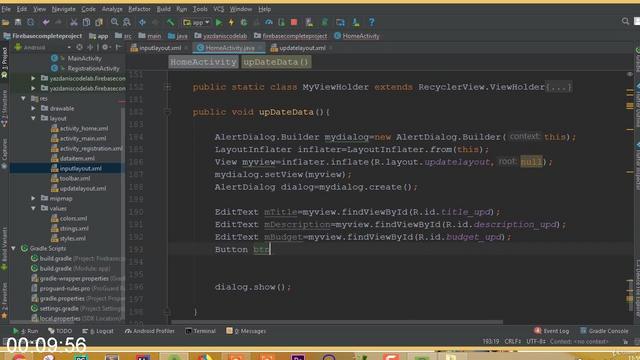This screenshot has width=640, height=360.
Task: Open the app run configuration dropdown
Action: [x=196, y=22]
